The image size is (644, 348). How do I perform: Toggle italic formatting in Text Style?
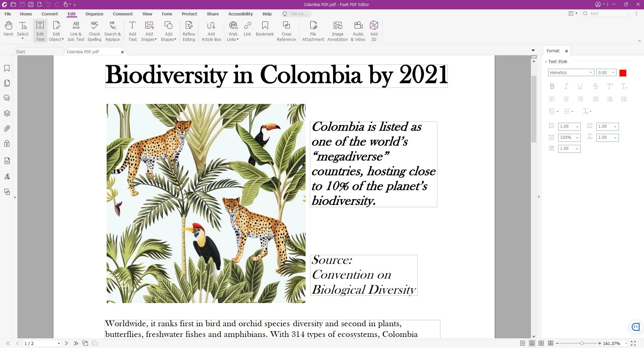[x=566, y=86]
